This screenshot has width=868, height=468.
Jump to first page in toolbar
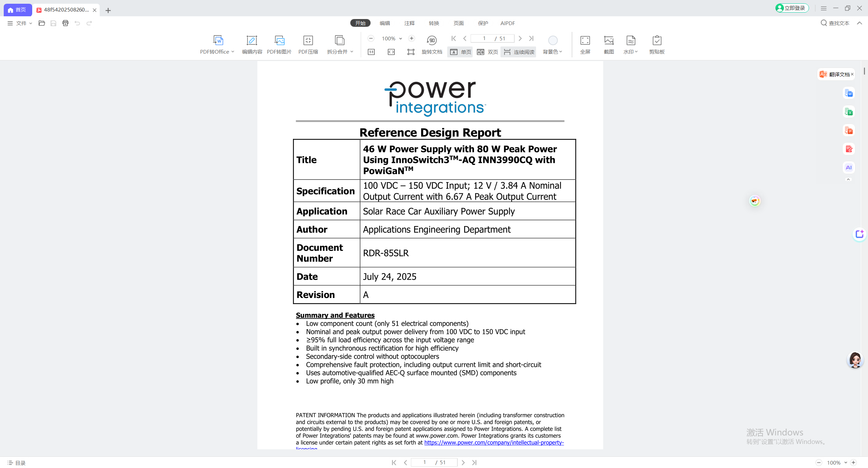(454, 38)
